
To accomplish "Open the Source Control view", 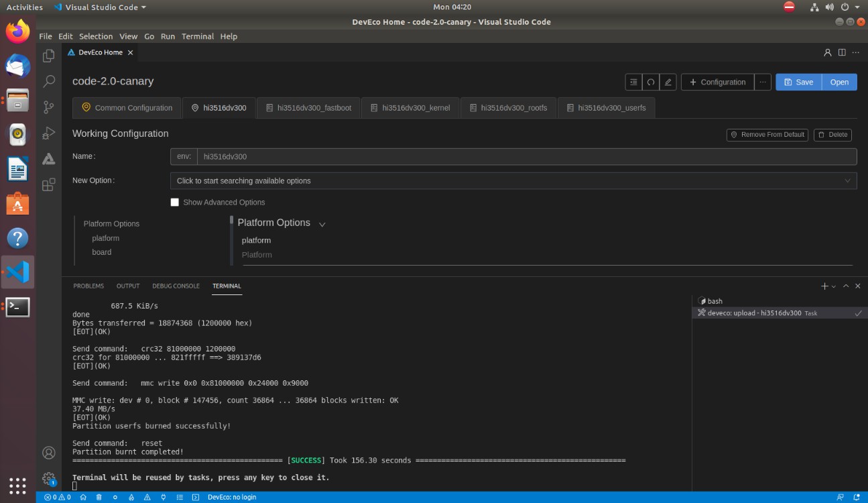I will tap(48, 107).
